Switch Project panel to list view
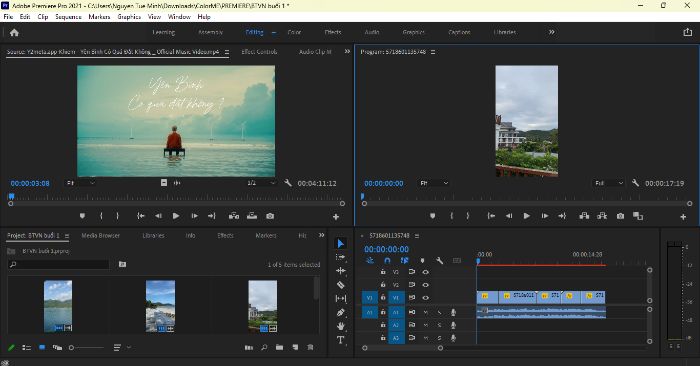 coord(26,347)
